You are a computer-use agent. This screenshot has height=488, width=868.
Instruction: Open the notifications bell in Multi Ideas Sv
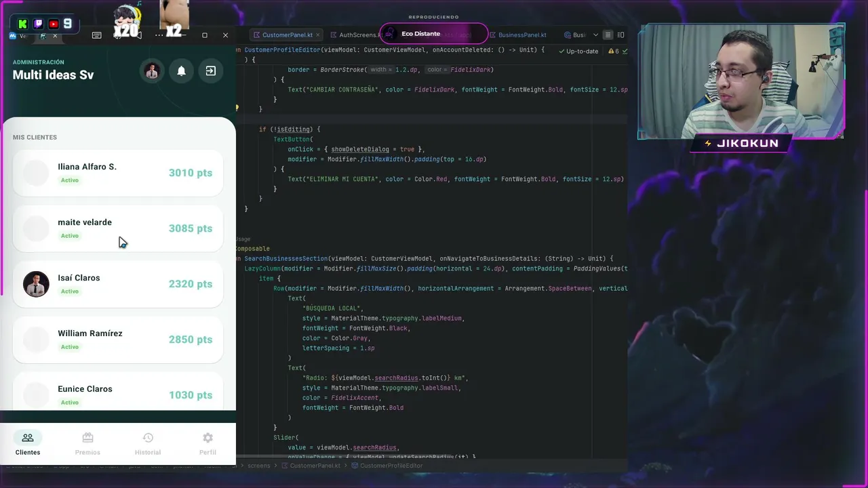[181, 70]
